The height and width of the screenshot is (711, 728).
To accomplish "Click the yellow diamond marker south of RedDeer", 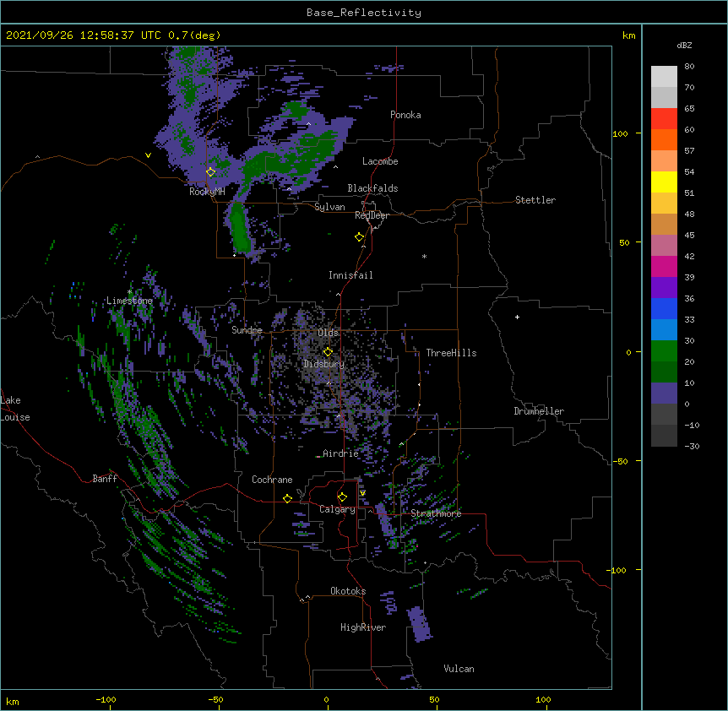I will click(x=360, y=237).
